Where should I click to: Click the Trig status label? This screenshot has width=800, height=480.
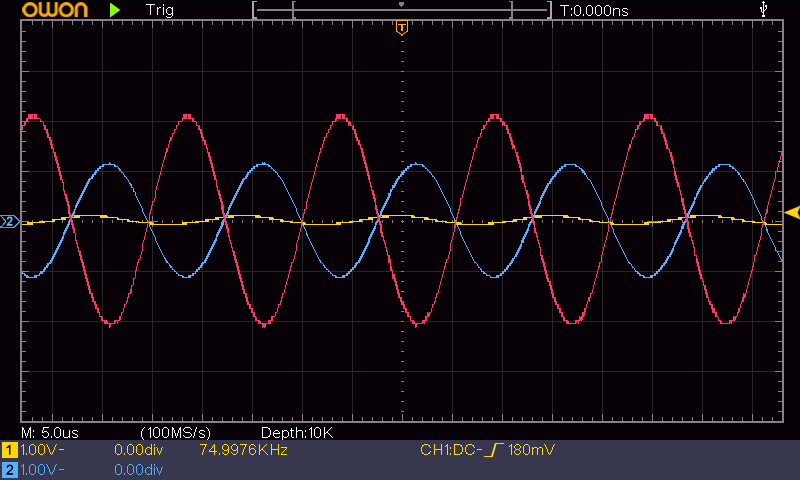pyautogui.click(x=158, y=10)
